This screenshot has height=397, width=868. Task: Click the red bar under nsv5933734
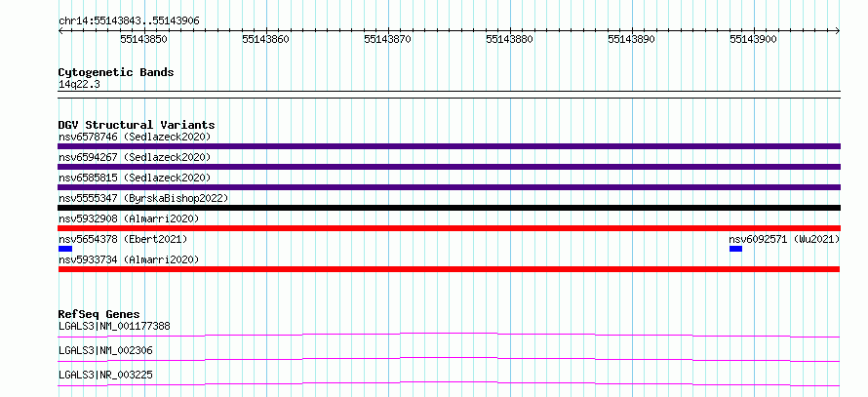pos(449,269)
